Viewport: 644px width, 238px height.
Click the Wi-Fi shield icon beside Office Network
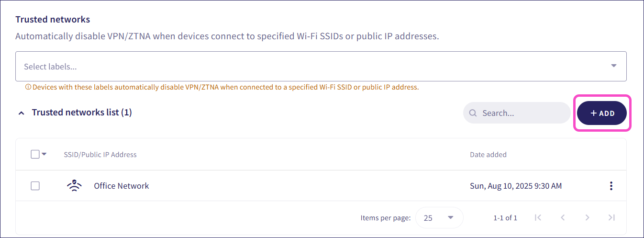pyautogui.click(x=74, y=186)
